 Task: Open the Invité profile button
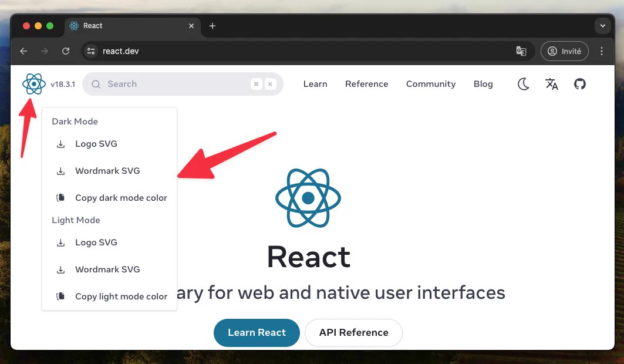(x=564, y=51)
